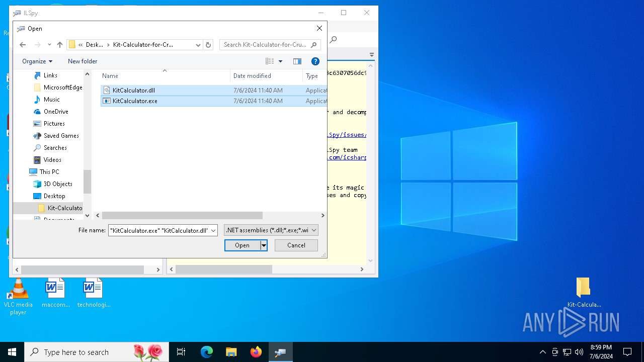Image resolution: width=644 pixels, height=362 pixels.
Task: Click ILSpy search magnifier icon
Action: click(333, 40)
